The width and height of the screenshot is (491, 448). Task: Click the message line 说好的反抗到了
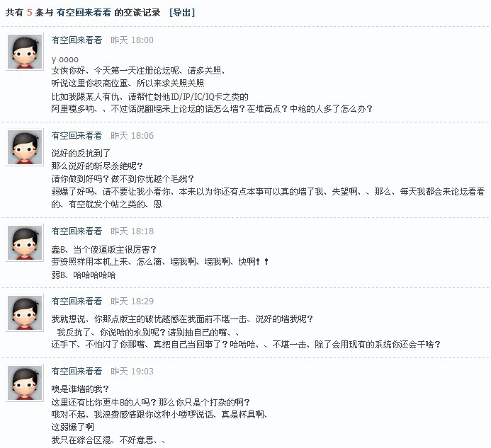click(81, 153)
